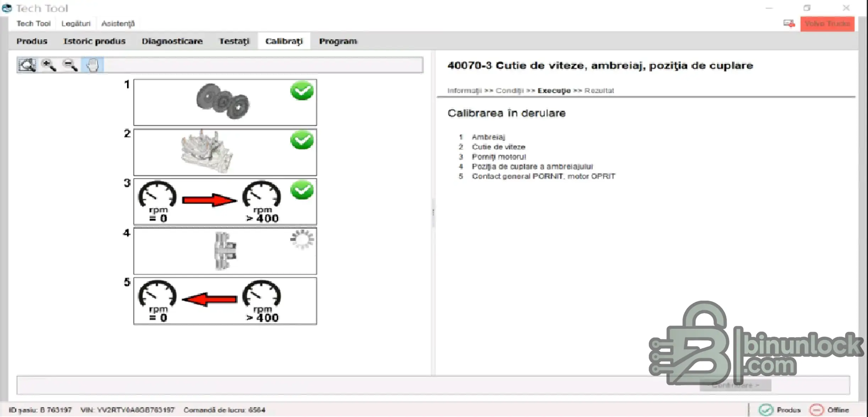Click the vehicle connection icon beside Volvo Trucks

click(789, 24)
